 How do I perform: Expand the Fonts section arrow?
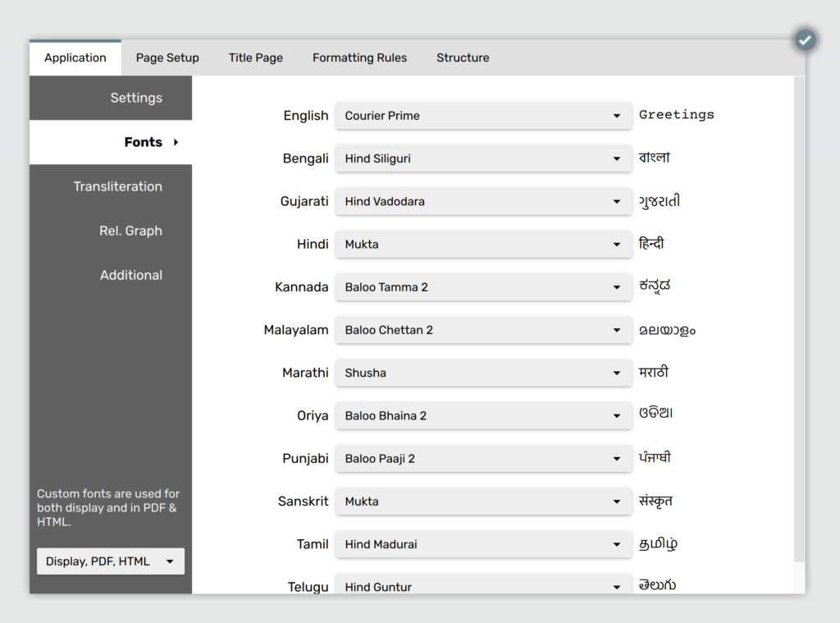pyautogui.click(x=178, y=141)
